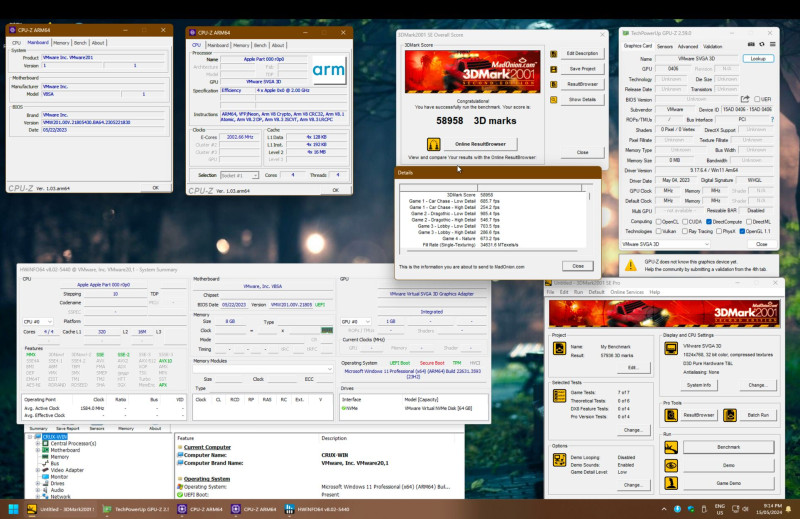Click the notification bell in system tray
Viewport: 800px width, 519px height.
pos(788,509)
